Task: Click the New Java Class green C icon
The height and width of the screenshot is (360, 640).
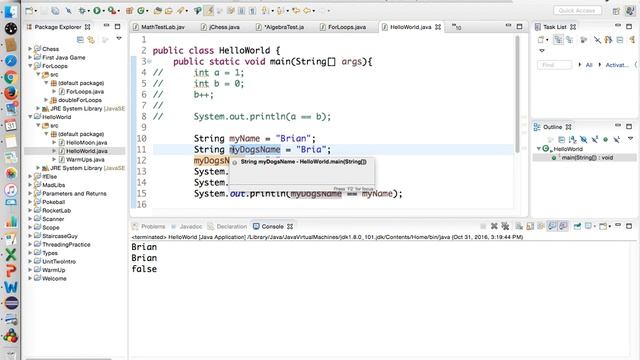Action: point(141,11)
